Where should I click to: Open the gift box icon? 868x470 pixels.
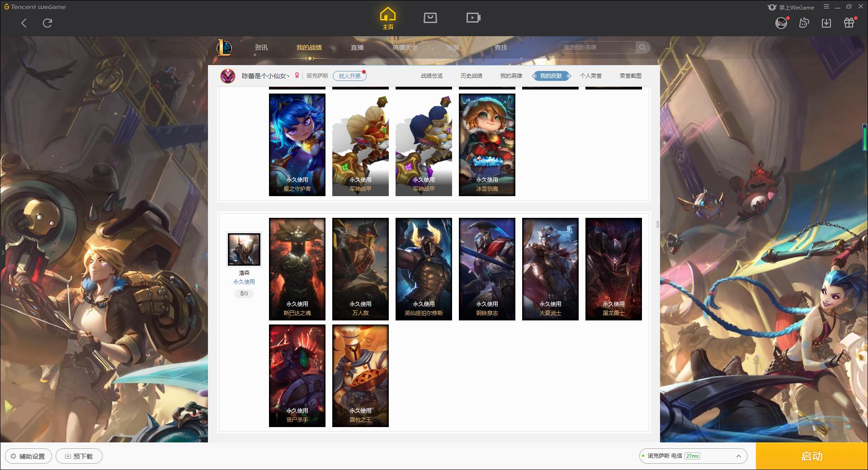click(x=849, y=23)
